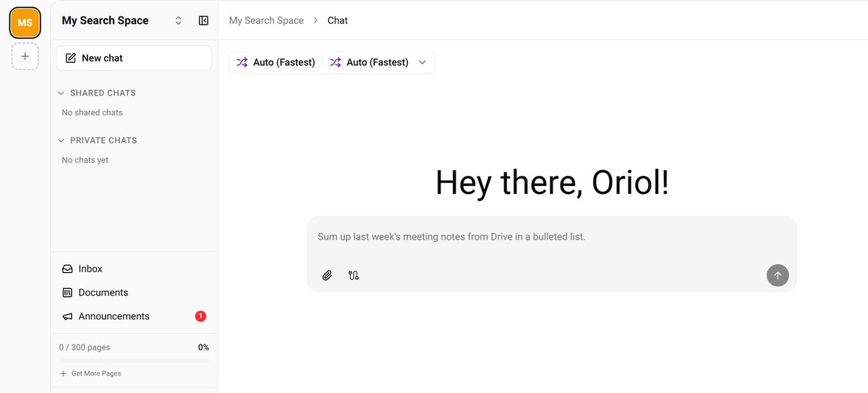Image resolution: width=868 pixels, height=393 pixels.
Task: Click the chat message input field
Action: [x=551, y=237]
